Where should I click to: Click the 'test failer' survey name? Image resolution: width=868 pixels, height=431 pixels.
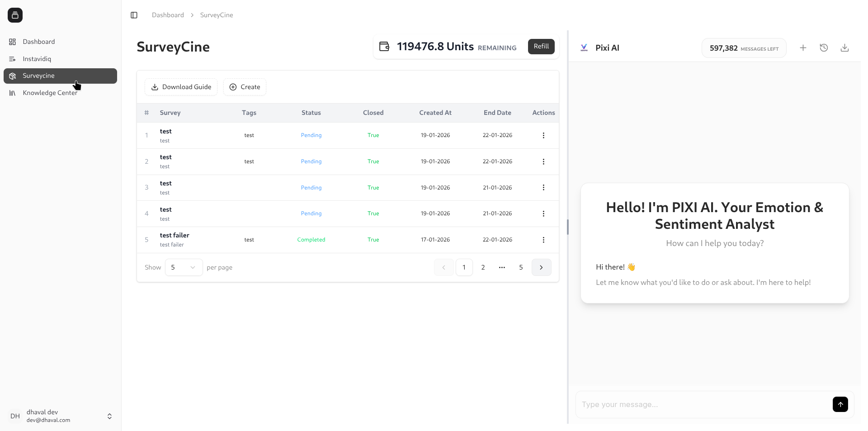click(175, 235)
